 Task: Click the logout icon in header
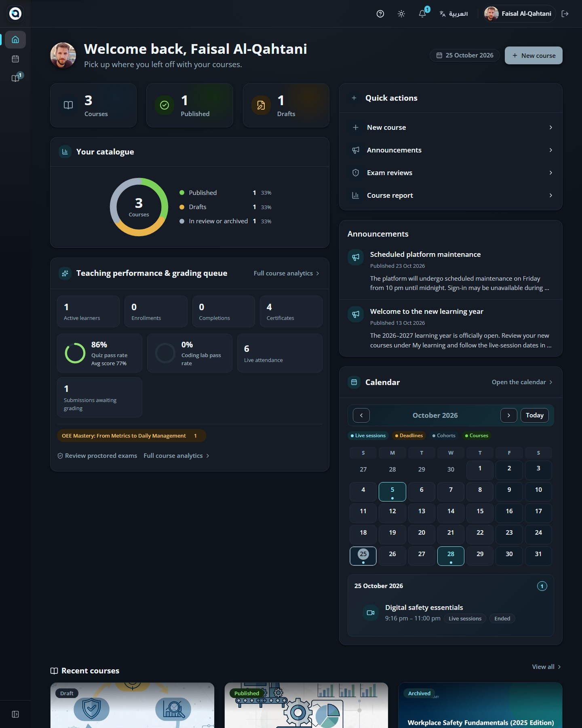coord(565,14)
